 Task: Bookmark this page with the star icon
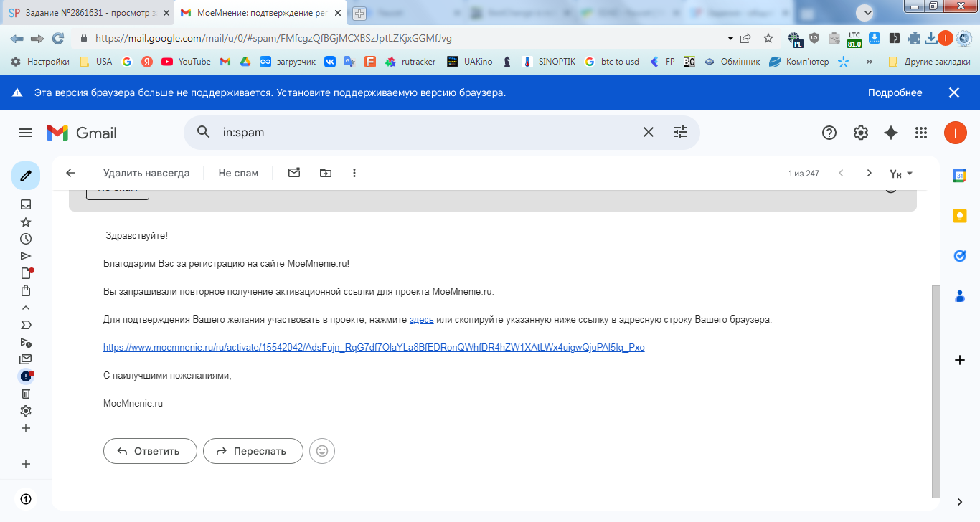point(768,38)
